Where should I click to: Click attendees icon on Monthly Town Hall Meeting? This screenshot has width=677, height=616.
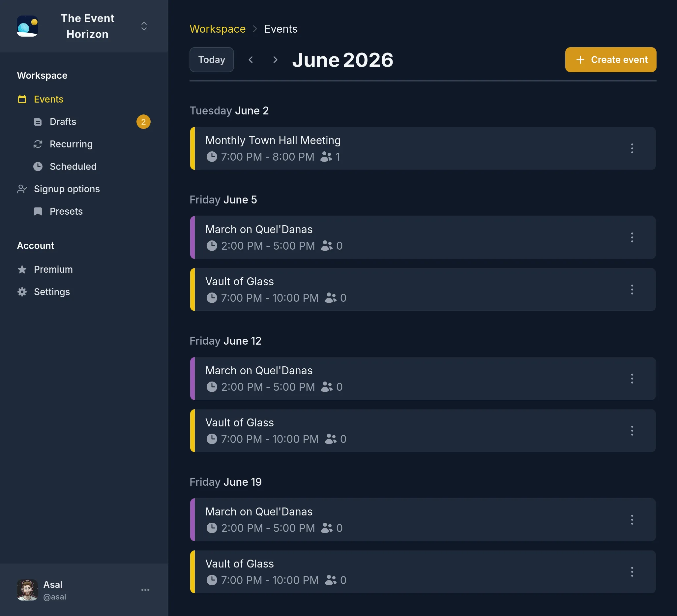326,157
